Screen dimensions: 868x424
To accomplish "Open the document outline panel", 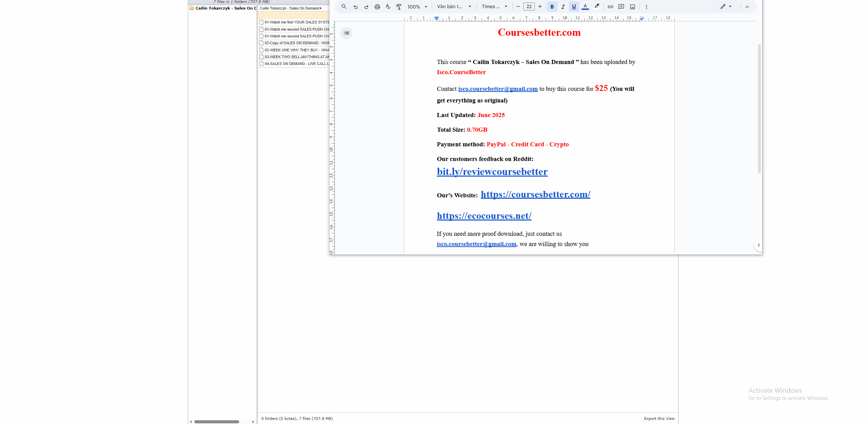I will tap(346, 33).
